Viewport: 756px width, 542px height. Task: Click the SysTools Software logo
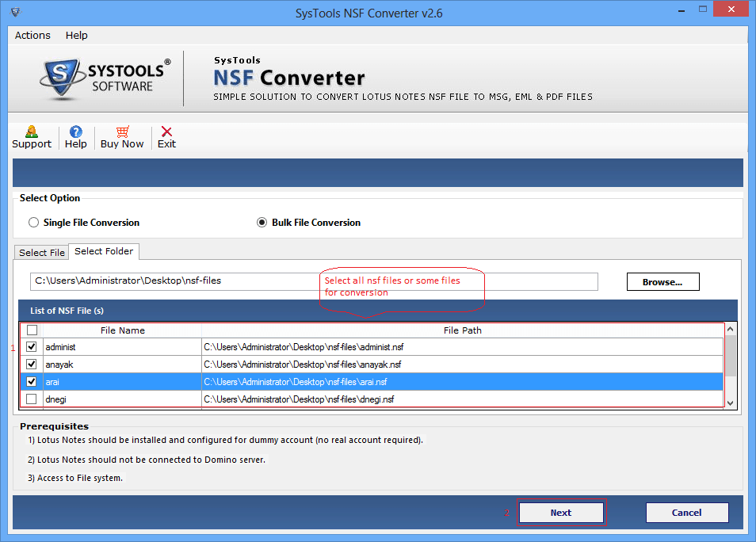(x=105, y=78)
